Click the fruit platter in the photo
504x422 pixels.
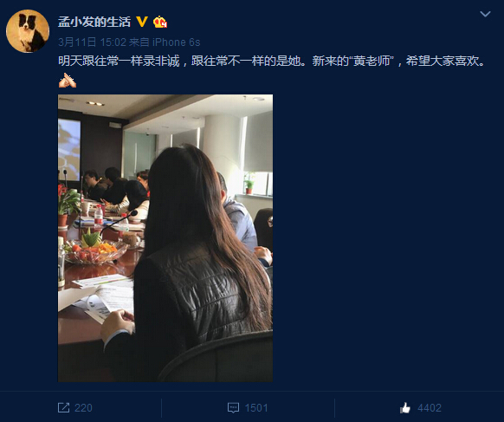pos(94,250)
